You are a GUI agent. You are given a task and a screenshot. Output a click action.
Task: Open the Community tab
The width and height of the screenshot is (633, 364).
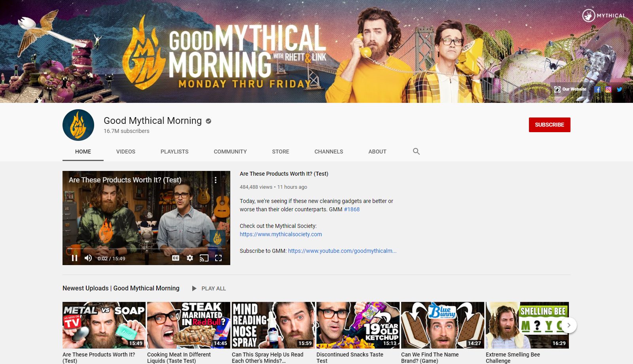coord(230,152)
